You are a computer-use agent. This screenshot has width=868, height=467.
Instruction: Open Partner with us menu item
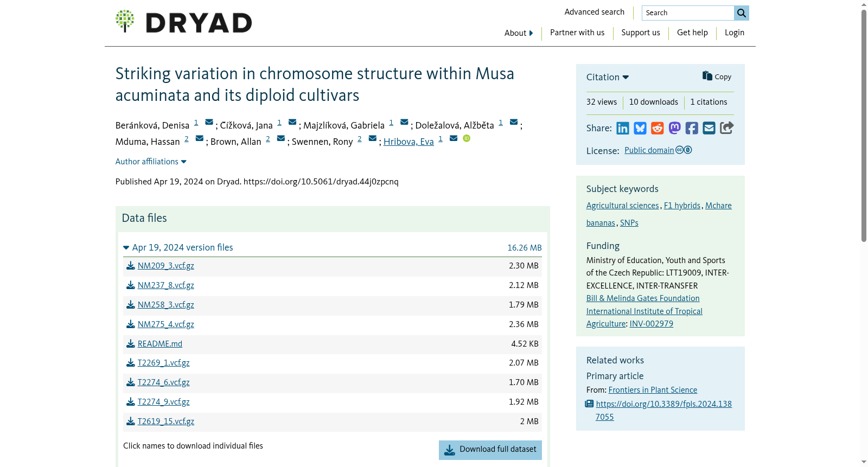coord(577,33)
